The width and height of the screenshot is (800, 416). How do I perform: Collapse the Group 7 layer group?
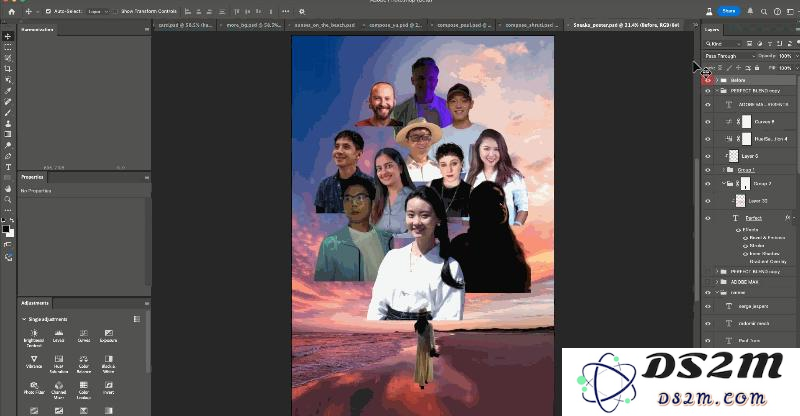723,183
